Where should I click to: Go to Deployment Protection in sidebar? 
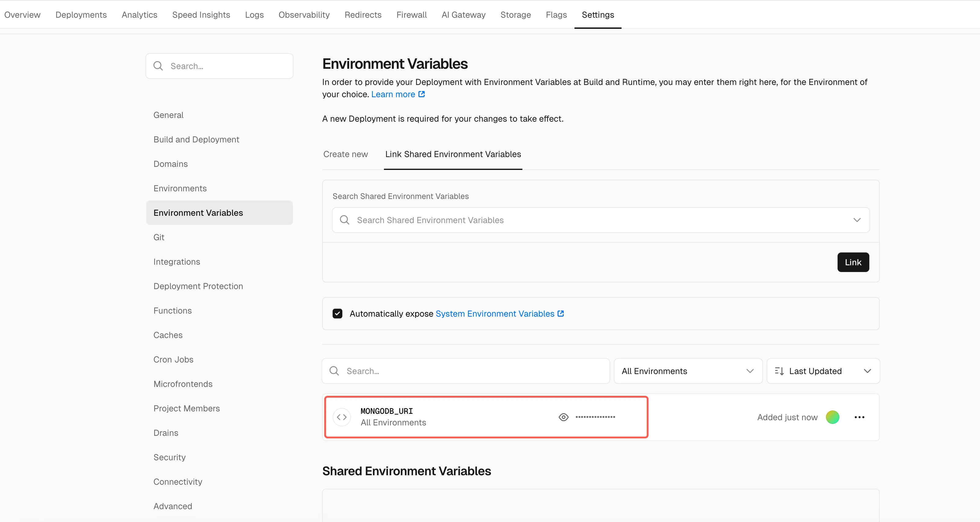coord(198,286)
